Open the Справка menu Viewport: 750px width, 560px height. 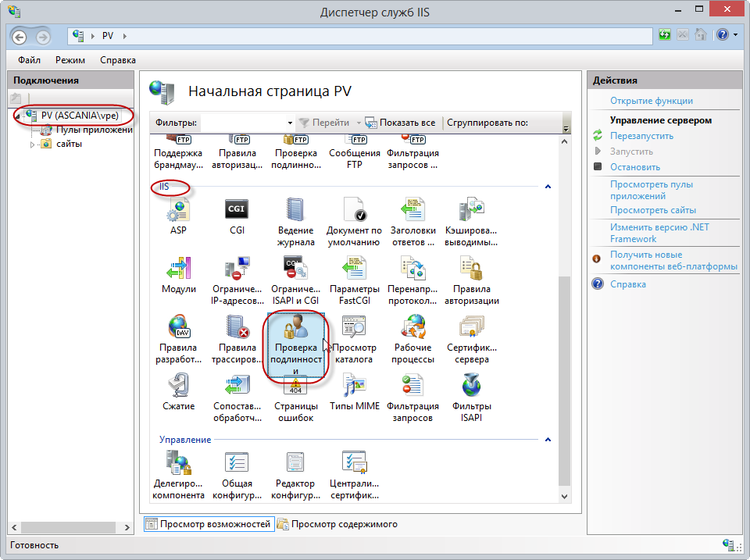pyautogui.click(x=118, y=60)
